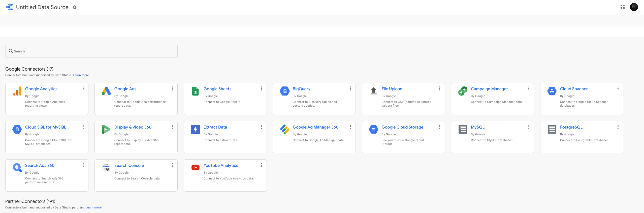Open more options for Search Ads 360 card
Viewport: 644px width, 213px height.
tap(83, 165)
